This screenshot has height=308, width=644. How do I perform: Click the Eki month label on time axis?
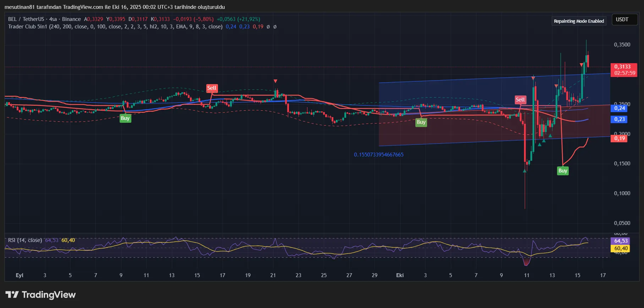tap(400, 275)
